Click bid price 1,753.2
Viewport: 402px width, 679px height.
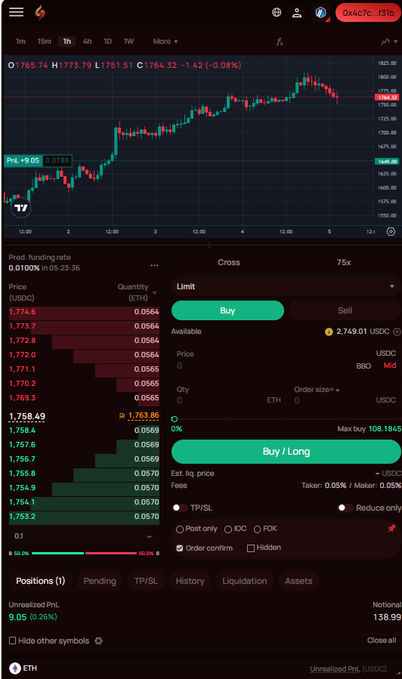tap(23, 517)
